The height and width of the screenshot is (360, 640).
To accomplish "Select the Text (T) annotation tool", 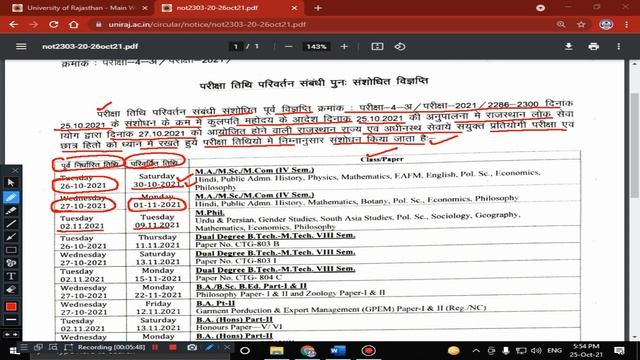I will click(x=11, y=276).
